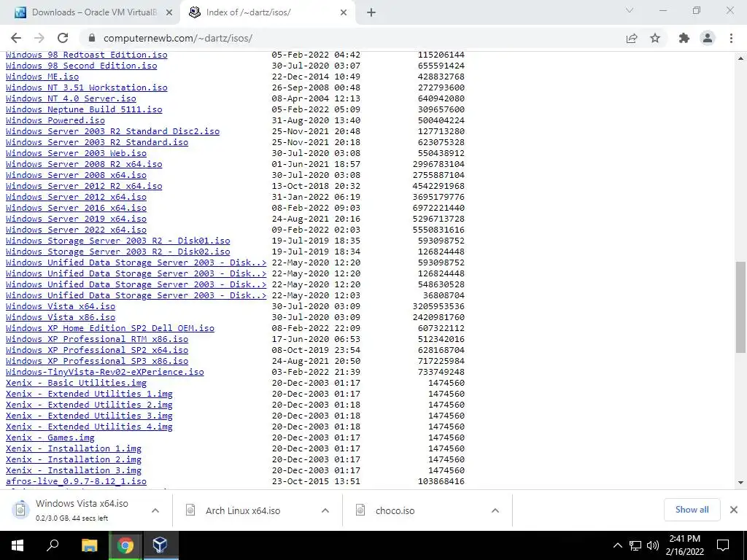Expand choco.iso download options

pos(495,510)
